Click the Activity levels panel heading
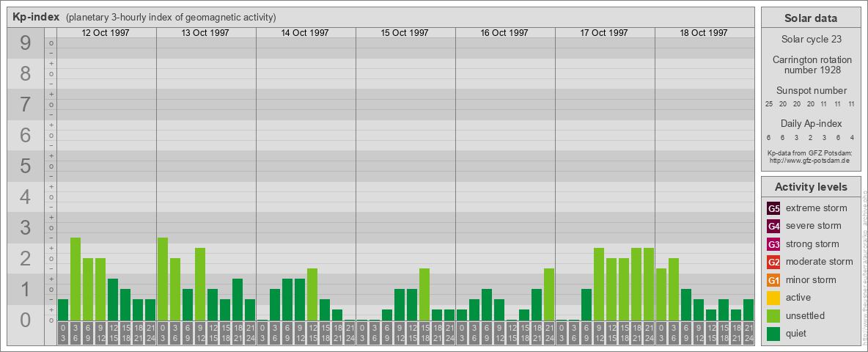The width and height of the screenshot is (868, 352). [811, 187]
